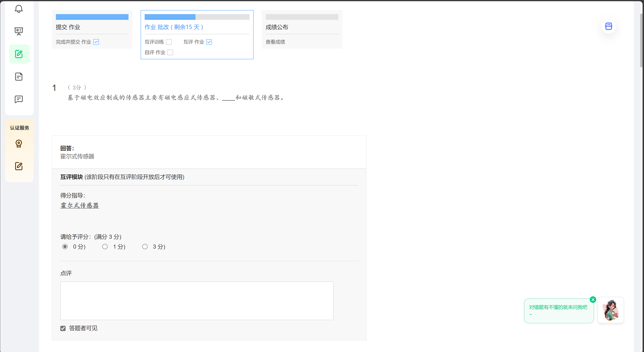Open the document page icon in sidebar
The width and height of the screenshot is (644, 352).
[x=19, y=77]
